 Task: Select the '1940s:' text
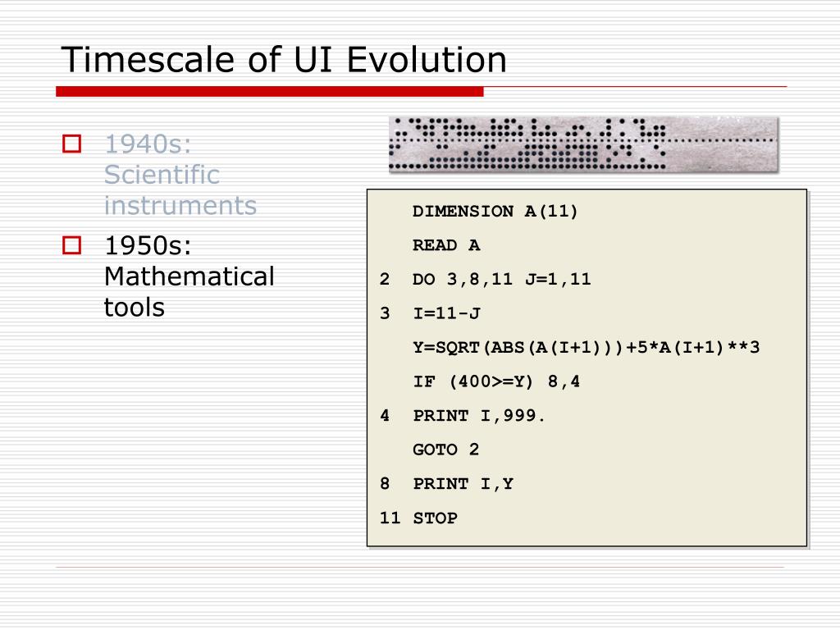[x=148, y=144]
